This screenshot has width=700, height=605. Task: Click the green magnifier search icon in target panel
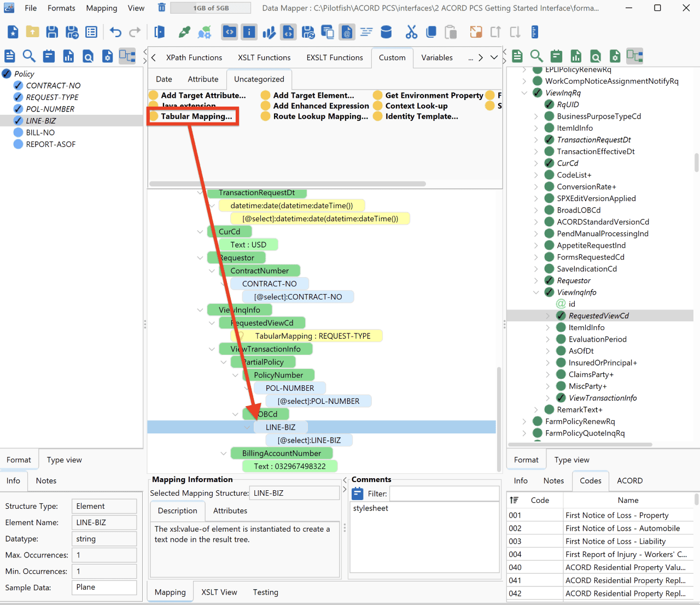click(536, 56)
